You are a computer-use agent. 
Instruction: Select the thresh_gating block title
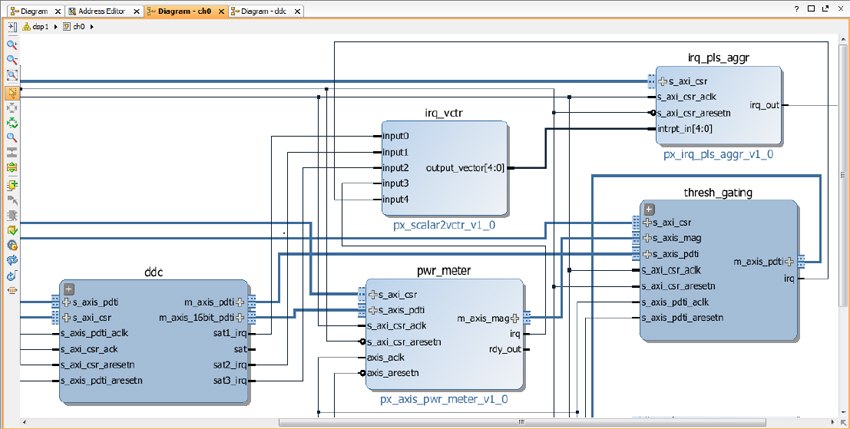click(x=718, y=193)
